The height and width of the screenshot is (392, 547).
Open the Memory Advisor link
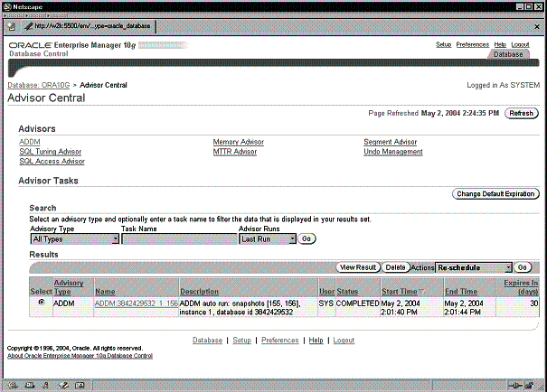tap(239, 142)
